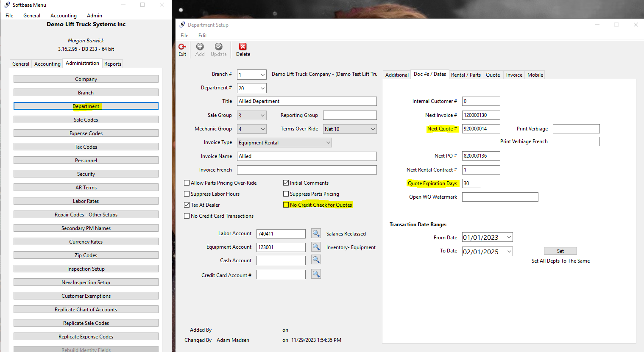Click the Softbase Menu title bar logo
644x352 pixels.
point(7,5)
